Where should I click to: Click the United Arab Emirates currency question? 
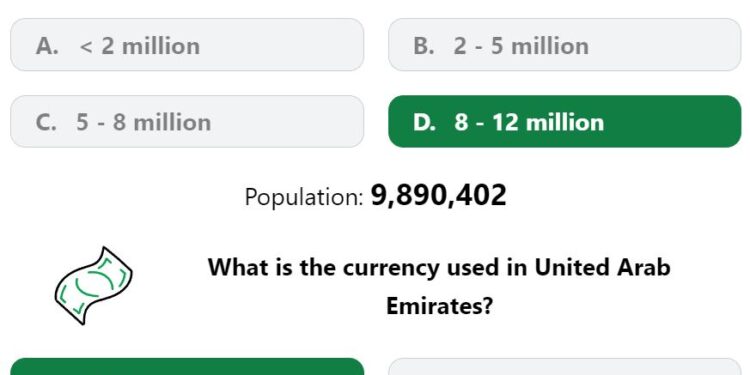click(x=439, y=287)
